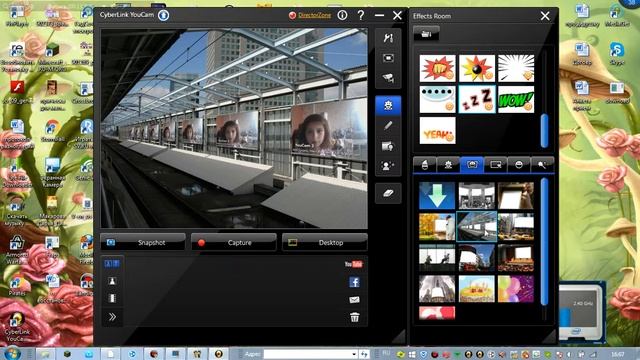Viewport: 640px width, 360px height.
Task: Send by email envelope icon
Action: coord(354,300)
